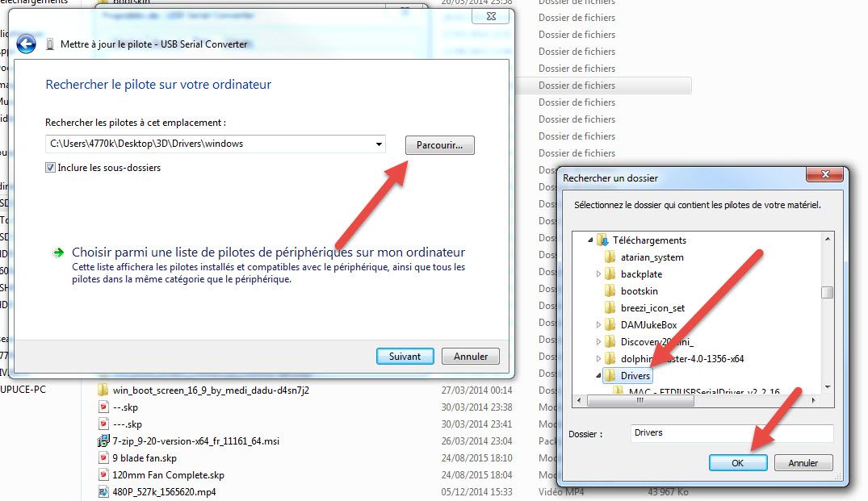This screenshot has height=501, width=868.
Task: Select backplate label in folder tree
Action: pos(641,273)
